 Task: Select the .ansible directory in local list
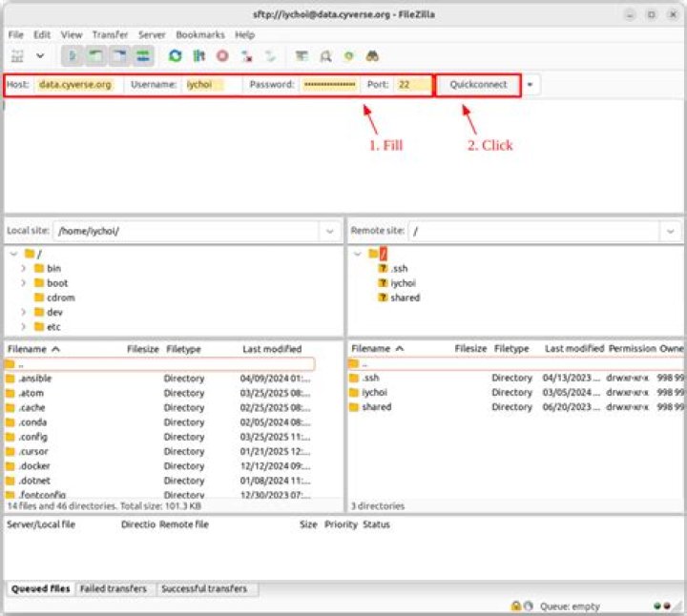coord(160,379)
